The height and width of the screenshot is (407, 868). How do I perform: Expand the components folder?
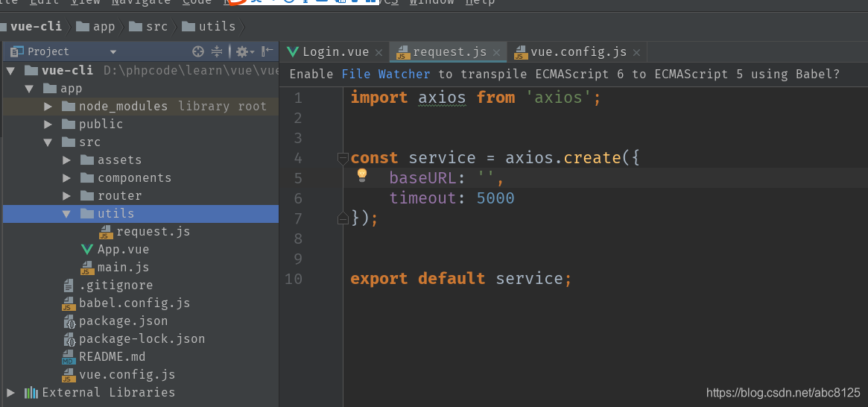[x=67, y=177]
